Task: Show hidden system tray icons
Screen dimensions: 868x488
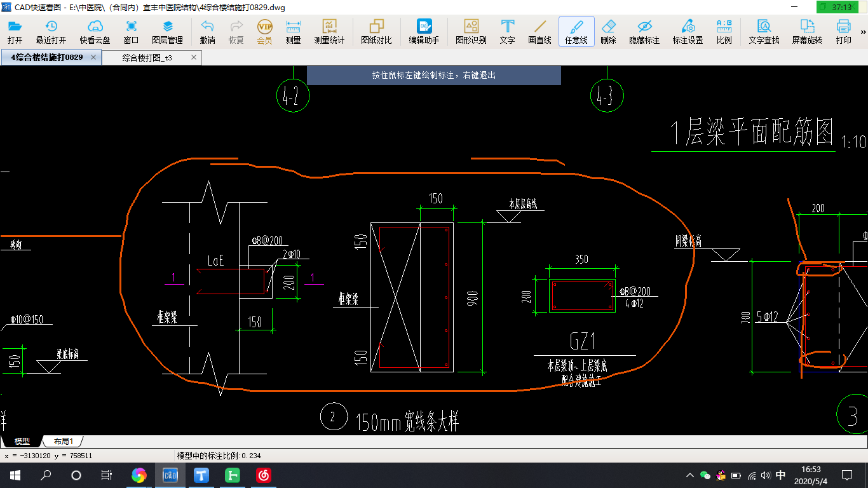Action: [690, 475]
